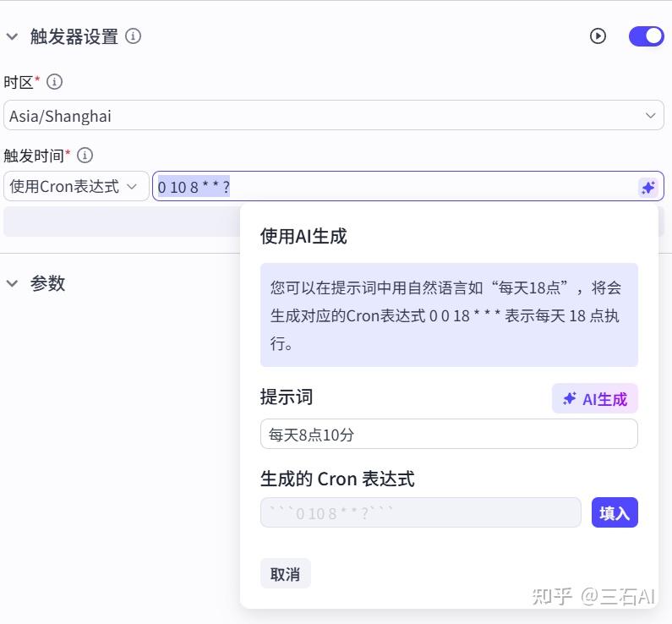Click the info icon beside 触发器设置

tap(133, 36)
